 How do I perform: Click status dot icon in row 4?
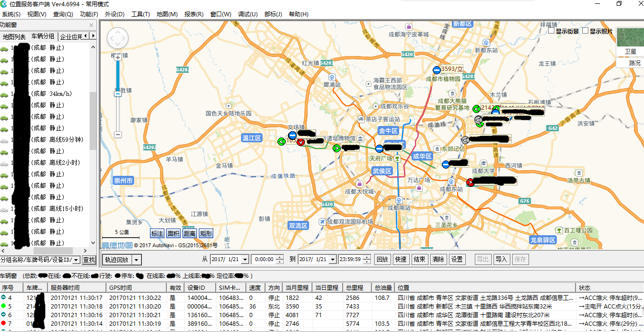[3, 298]
